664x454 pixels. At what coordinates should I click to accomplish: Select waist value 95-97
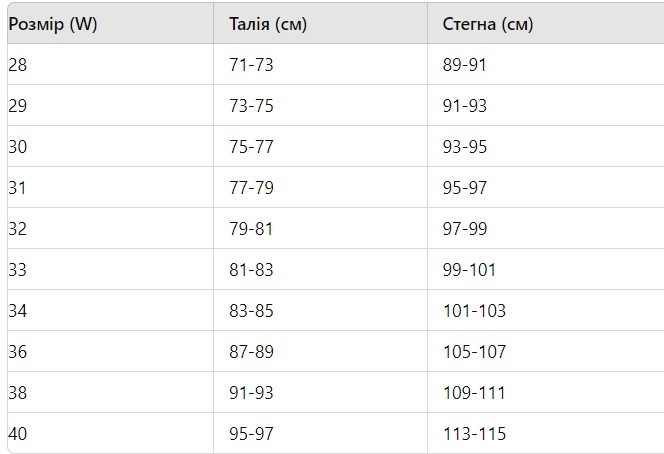(251, 434)
